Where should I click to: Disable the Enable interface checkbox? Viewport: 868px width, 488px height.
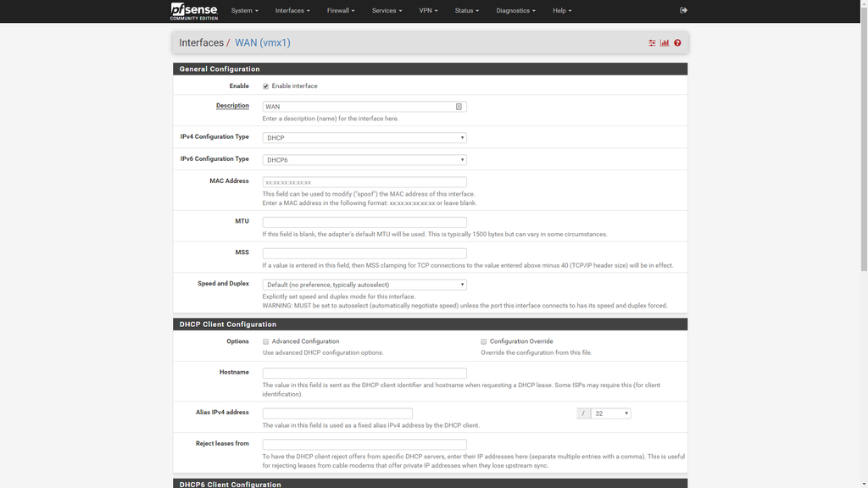[x=265, y=86]
